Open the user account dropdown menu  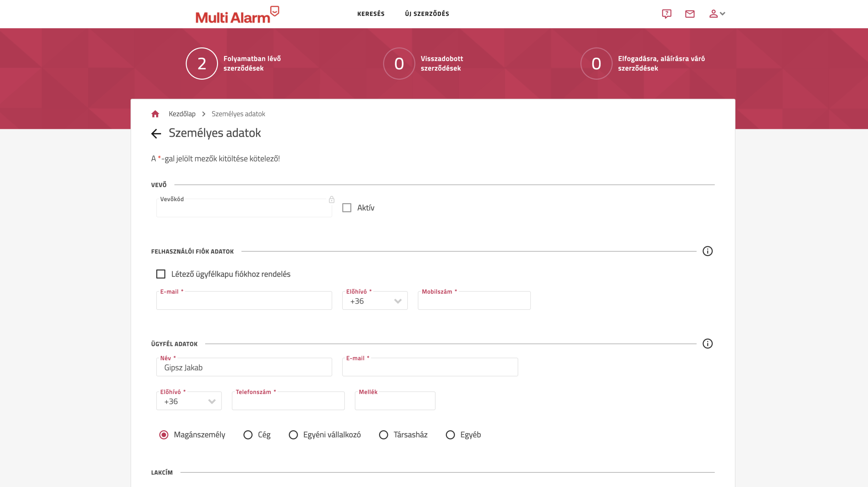[717, 14]
